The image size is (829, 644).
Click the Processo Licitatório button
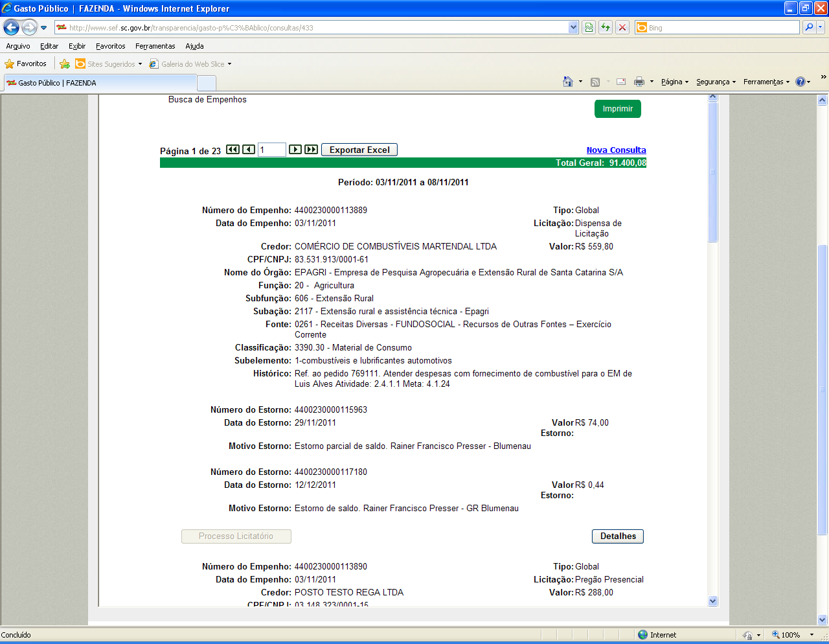tap(236, 536)
